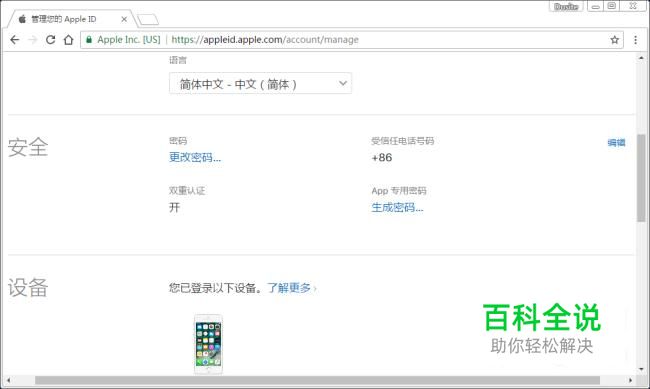Click the 设备 section heading
This screenshot has width=650, height=389.
point(28,287)
